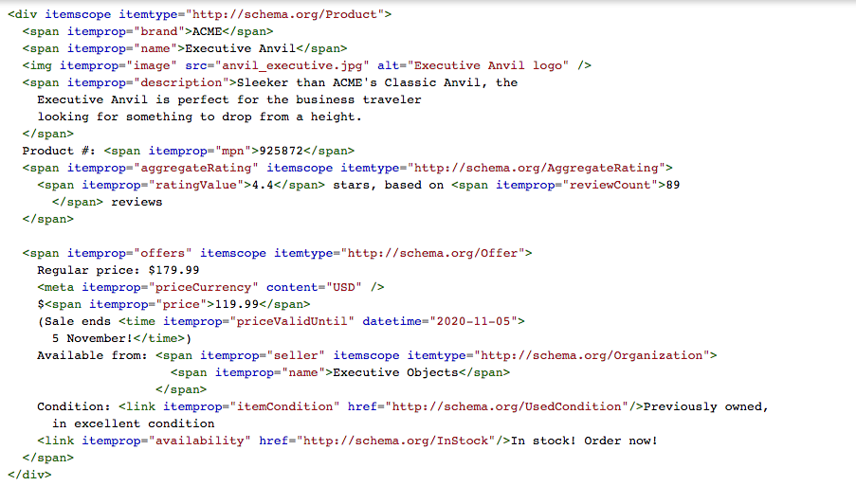Click the "http://schema.org/UsedCondition" href

[506, 407]
